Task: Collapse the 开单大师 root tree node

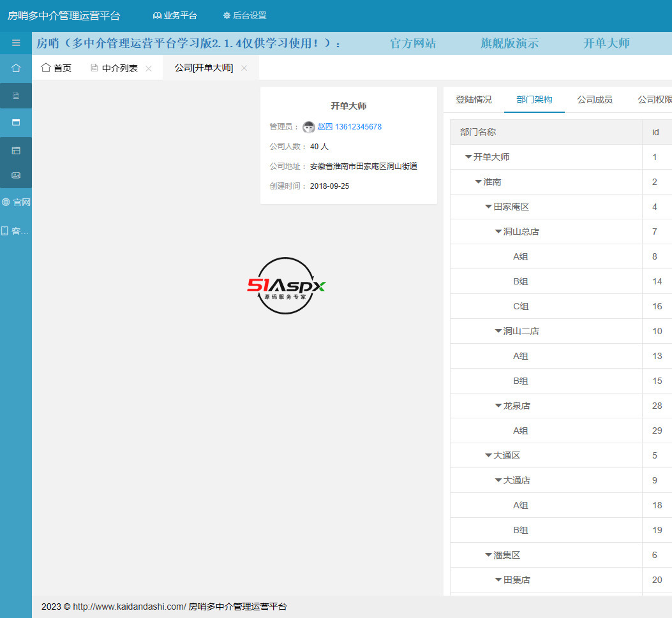Action: click(468, 157)
